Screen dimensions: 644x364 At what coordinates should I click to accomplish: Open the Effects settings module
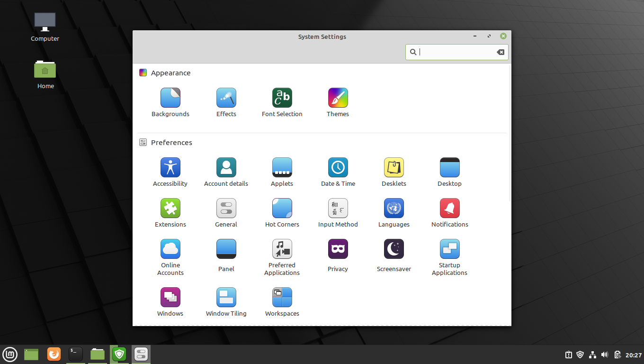pos(226,102)
